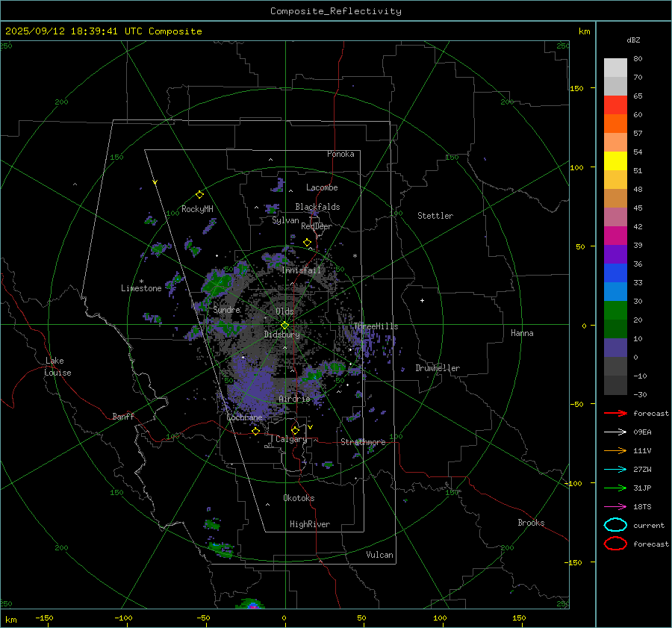
Task: Select the cyan 27ZW arrow icon
Action: click(615, 470)
